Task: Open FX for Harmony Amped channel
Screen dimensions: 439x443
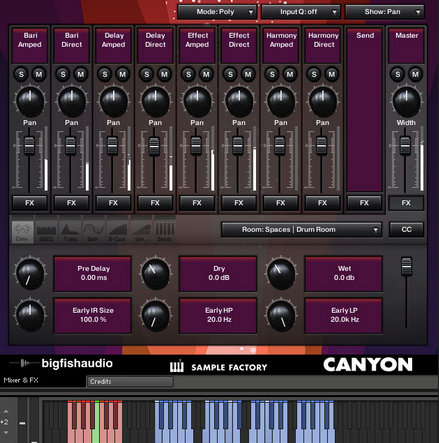Action: coord(281,203)
